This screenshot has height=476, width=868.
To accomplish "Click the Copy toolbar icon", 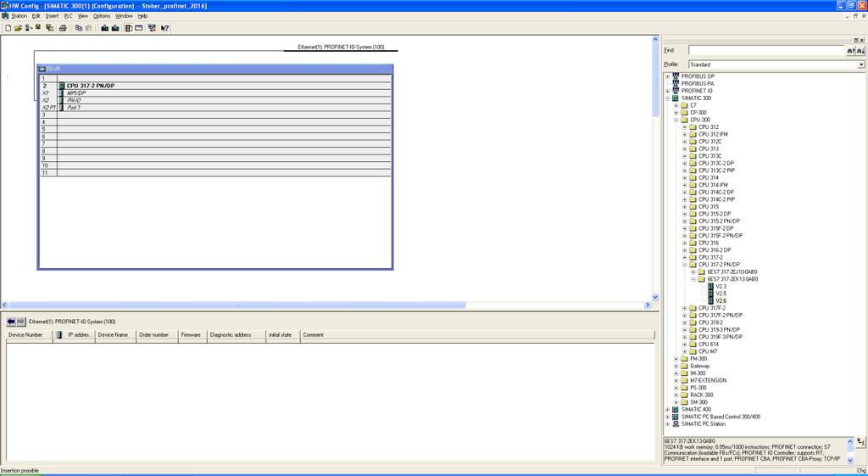I will [78, 28].
